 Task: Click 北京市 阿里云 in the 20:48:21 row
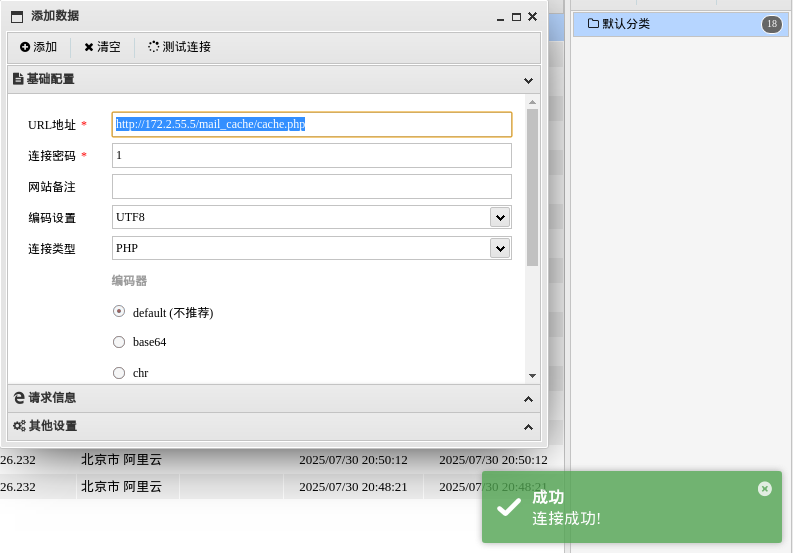point(121,486)
